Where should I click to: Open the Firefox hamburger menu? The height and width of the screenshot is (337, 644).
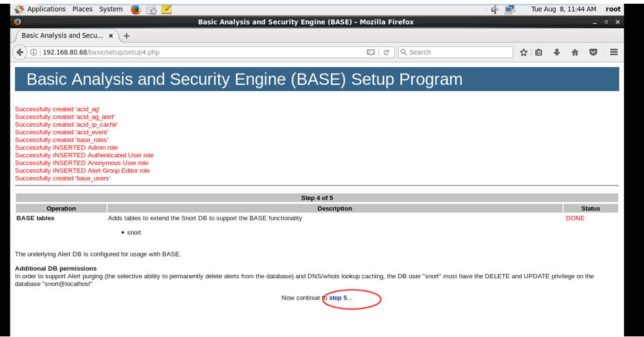613,52
